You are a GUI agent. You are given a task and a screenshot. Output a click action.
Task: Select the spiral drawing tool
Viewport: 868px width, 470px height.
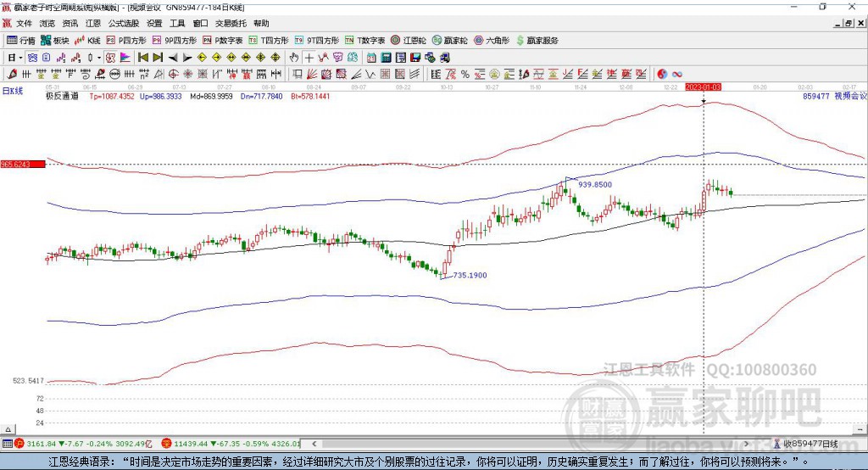click(x=86, y=75)
